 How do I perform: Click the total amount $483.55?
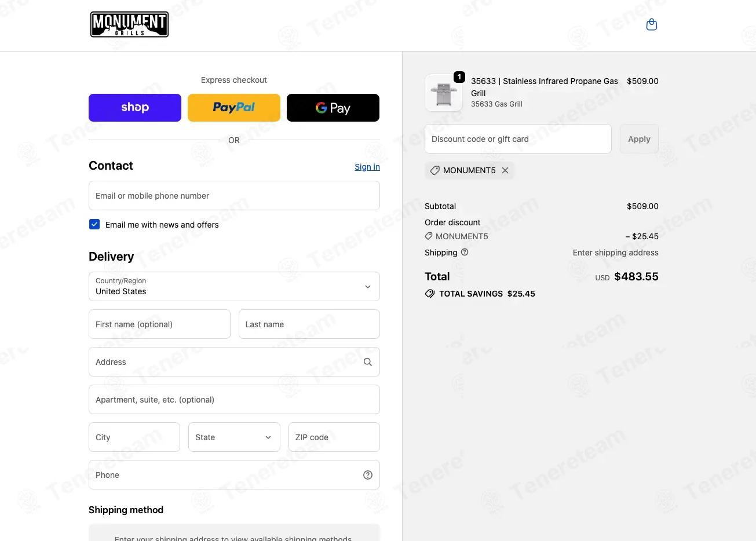(636, 277)
